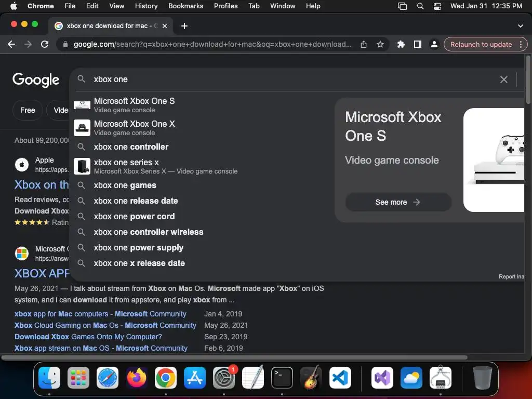The width and height of the screenshot is (532, 399).
Task: Open System Settings from the Dock
Action: coord(224,378)
